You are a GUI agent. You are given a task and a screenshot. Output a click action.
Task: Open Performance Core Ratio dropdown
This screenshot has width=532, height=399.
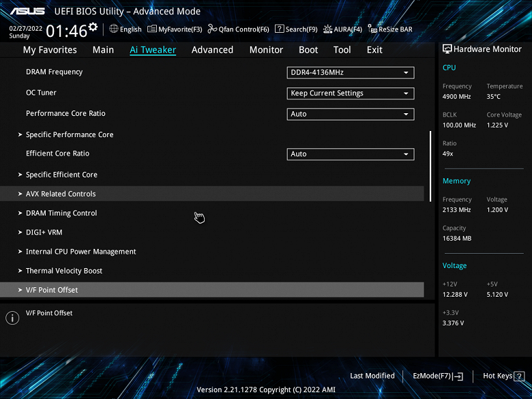(351, 115)
